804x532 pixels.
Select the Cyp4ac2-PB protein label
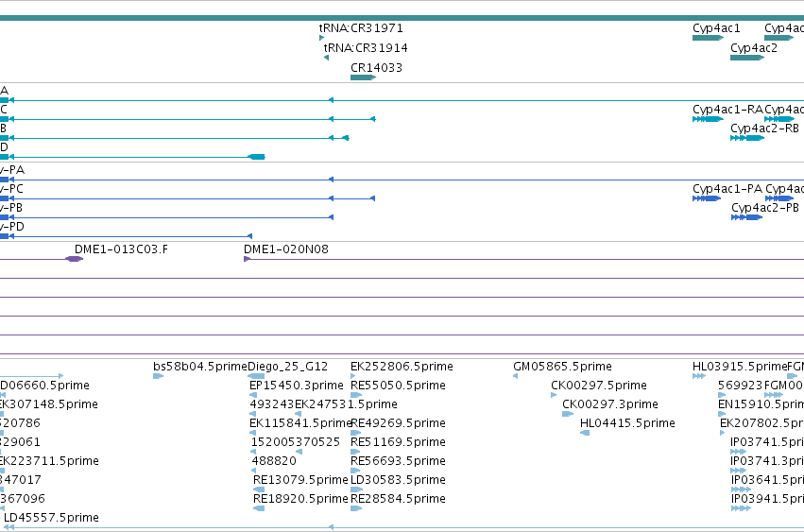(765, 208)
